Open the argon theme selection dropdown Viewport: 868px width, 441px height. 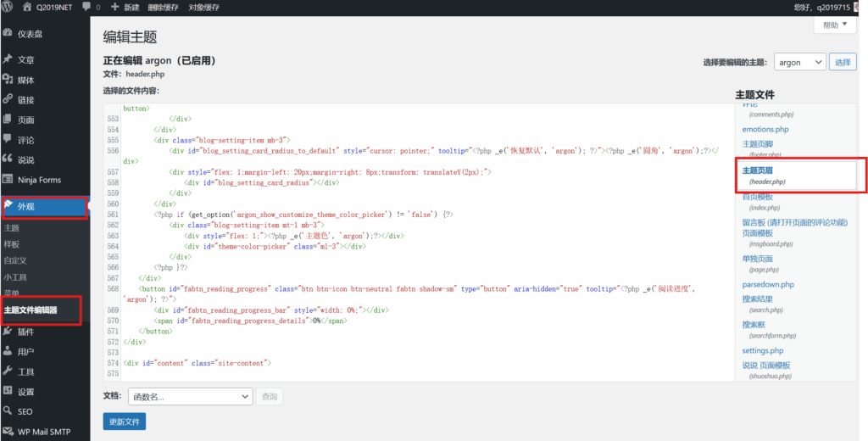tap(799, 62)
